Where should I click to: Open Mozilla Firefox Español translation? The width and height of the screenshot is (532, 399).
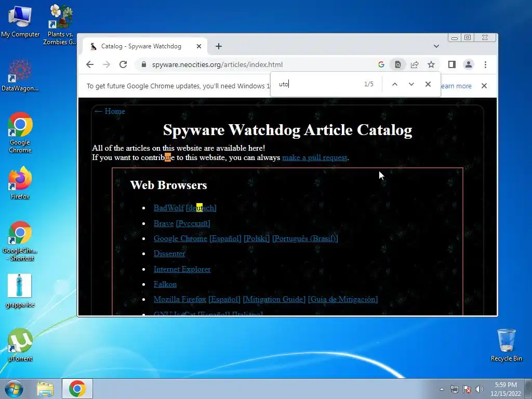coord(224,299)
